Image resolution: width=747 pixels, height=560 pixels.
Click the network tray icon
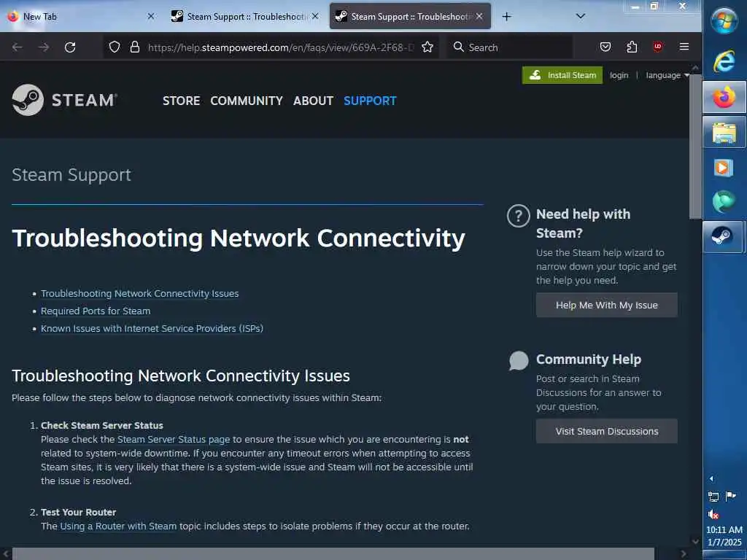pos(713,497)
